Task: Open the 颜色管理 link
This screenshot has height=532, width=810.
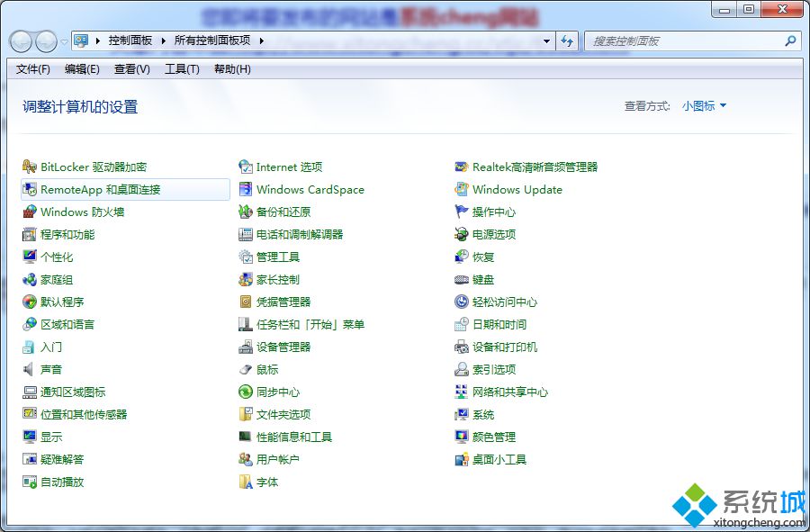Action: pos(494,437)
